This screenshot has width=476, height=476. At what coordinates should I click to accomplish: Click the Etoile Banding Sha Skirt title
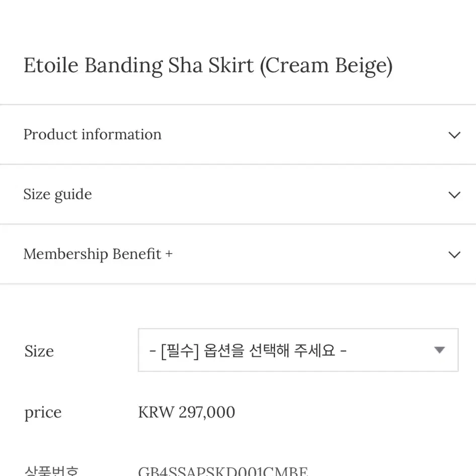[138, 66]
